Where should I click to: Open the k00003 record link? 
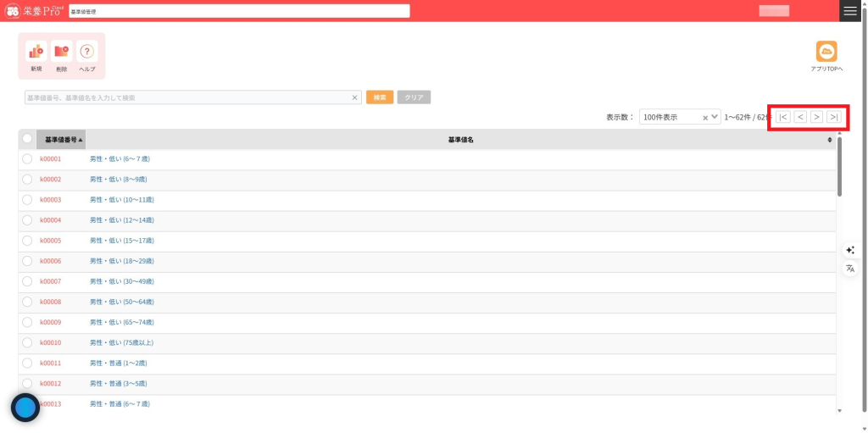tap(51, 200)
